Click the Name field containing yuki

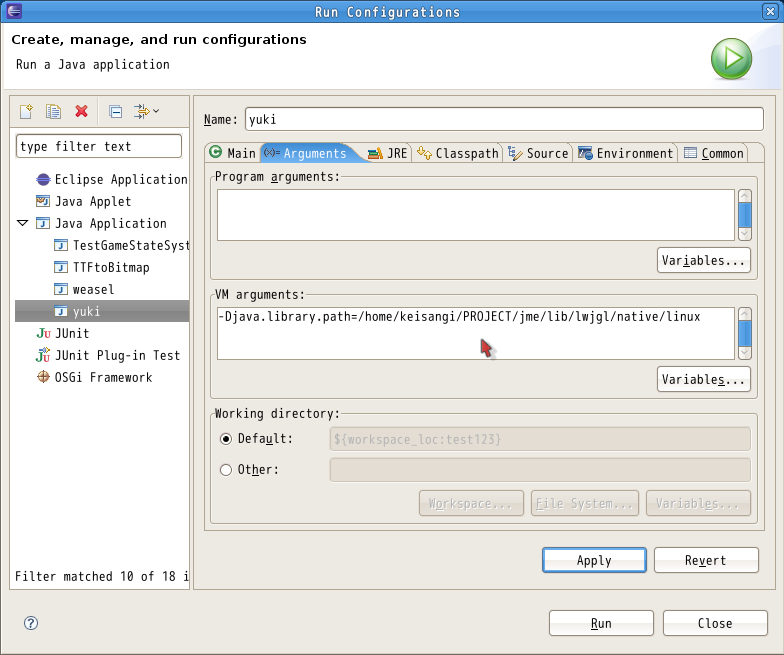tap(503, 119)
